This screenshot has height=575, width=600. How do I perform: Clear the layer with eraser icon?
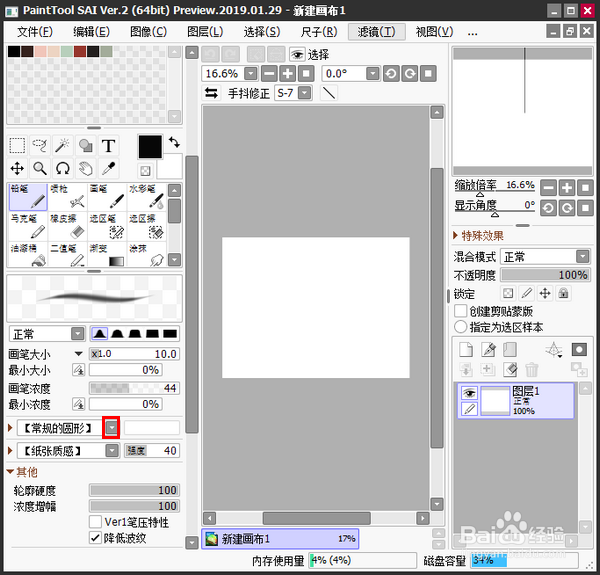pyautogui.click(x=510, y=370)
